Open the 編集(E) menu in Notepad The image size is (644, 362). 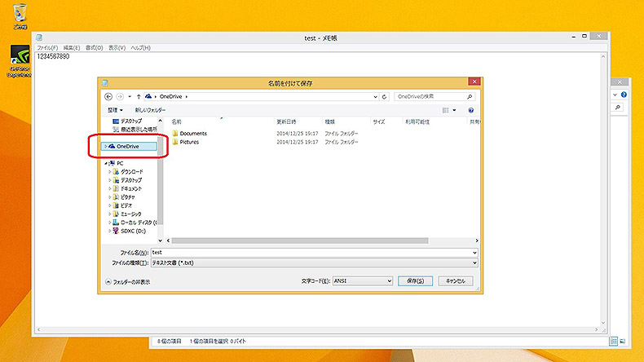(x=72, y=47)
